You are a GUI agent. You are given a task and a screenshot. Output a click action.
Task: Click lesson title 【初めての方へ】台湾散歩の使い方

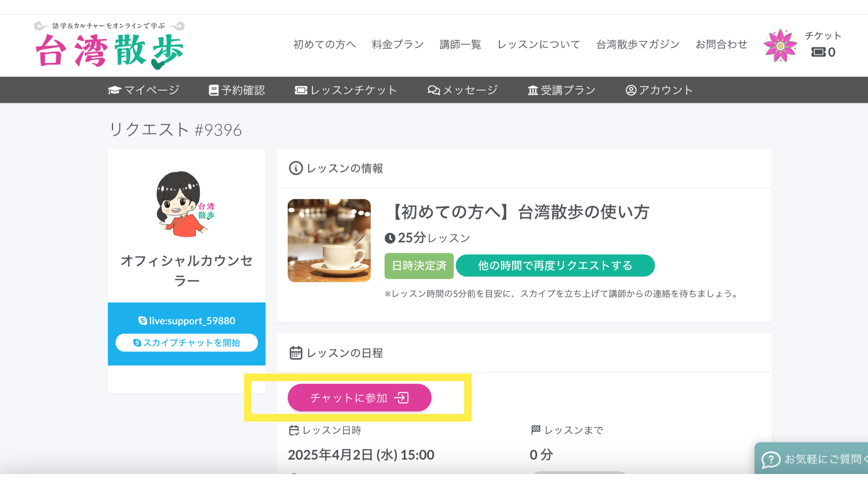(517, 211)
